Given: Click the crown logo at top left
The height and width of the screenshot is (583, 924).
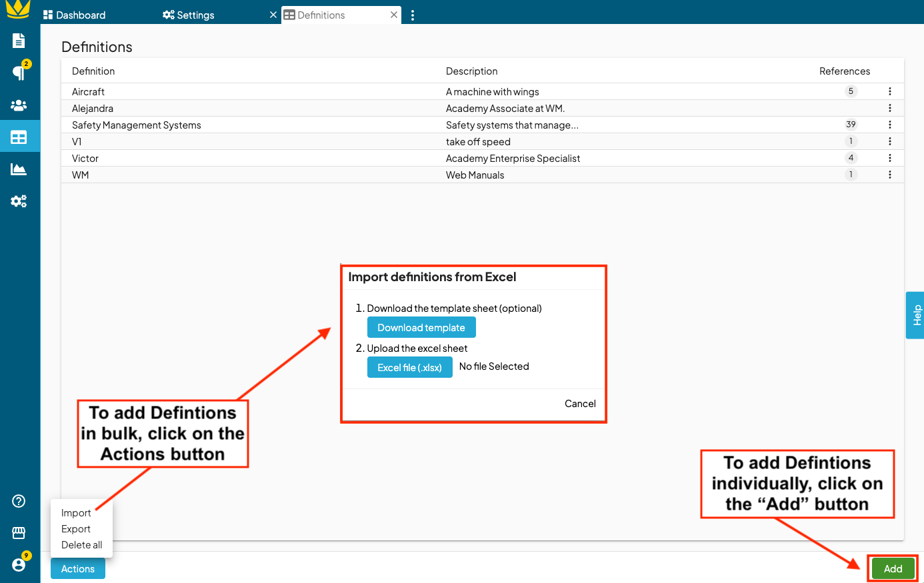Looking at the screenshot, I should [18, 9].
